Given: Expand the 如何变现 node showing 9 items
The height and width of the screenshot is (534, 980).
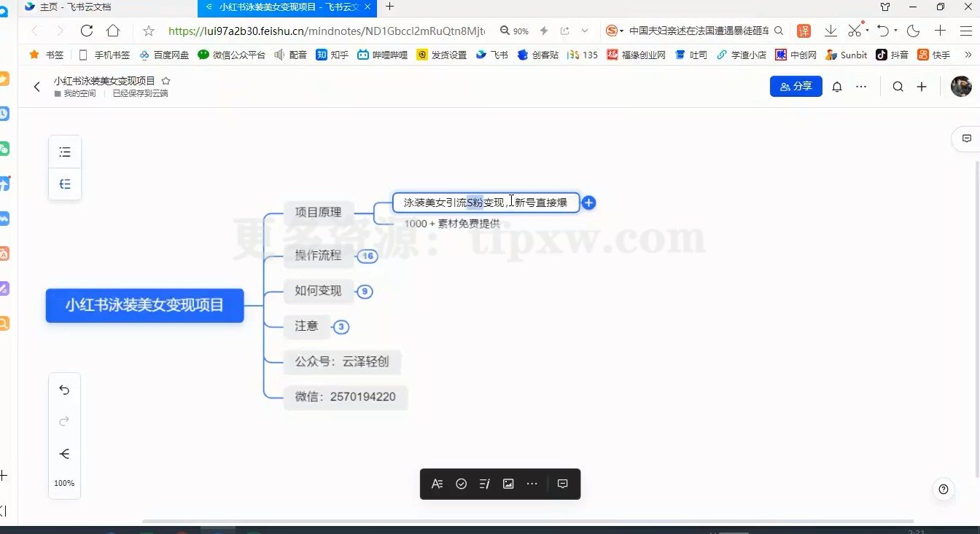Looking at the screenshot, I should (365, 291).
